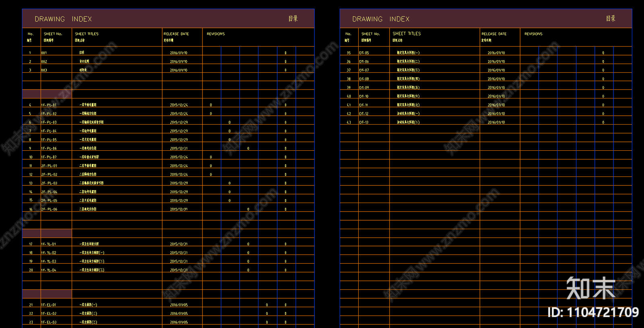The height and width of the screenshot is (328, 644).
Task: Click sheet number '2F-PL-05'
Action: point(49,201)
